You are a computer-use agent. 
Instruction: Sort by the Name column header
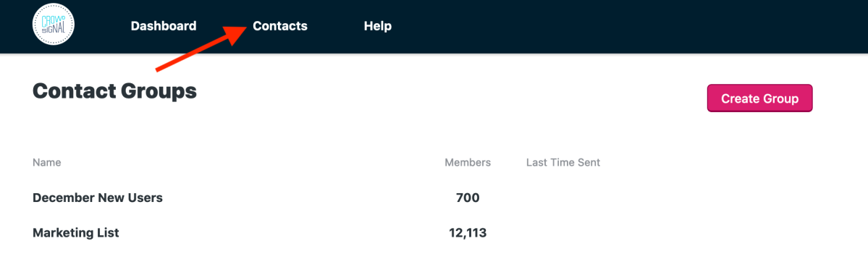[x=46, y=163]
